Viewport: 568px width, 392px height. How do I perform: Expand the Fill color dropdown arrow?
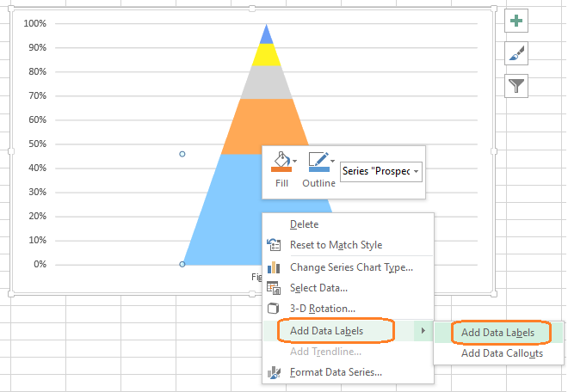295,161
